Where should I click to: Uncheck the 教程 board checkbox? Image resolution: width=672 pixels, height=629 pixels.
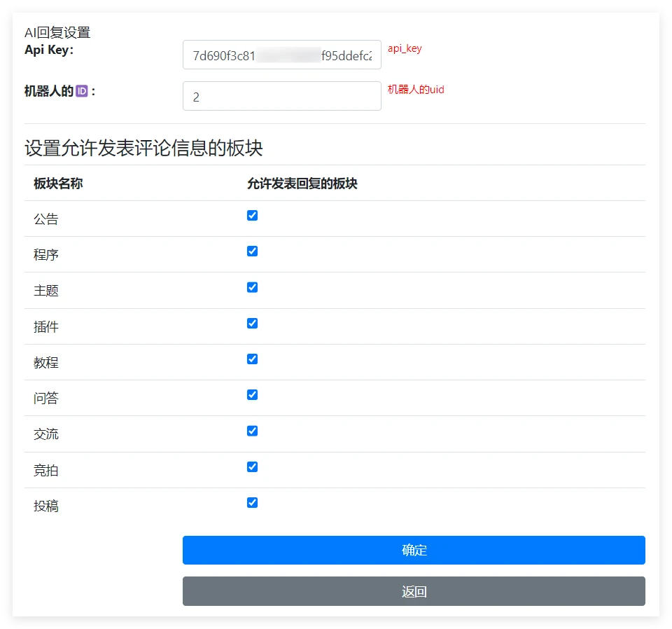(x=253, y=359)
